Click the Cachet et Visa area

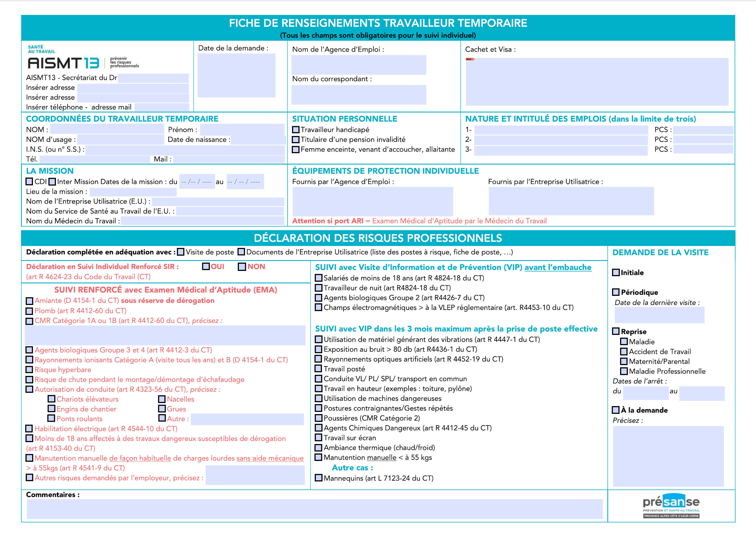pyautogui.click(x=597, y=82)
